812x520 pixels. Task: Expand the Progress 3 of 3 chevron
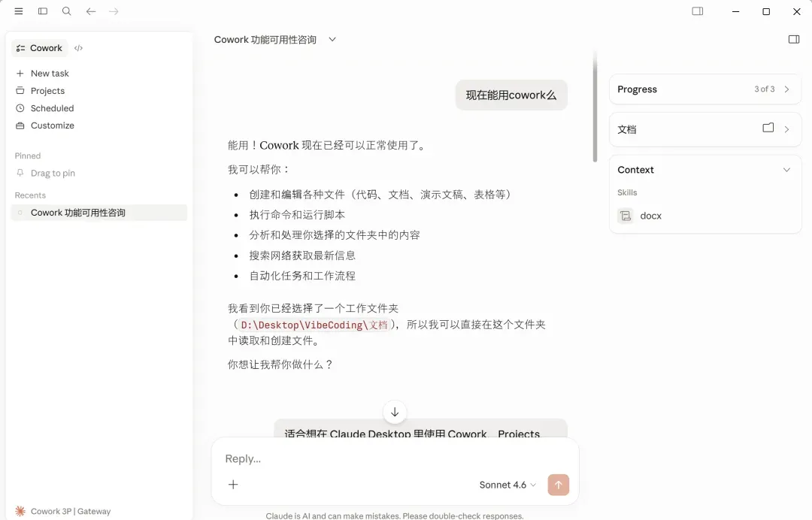786,89
